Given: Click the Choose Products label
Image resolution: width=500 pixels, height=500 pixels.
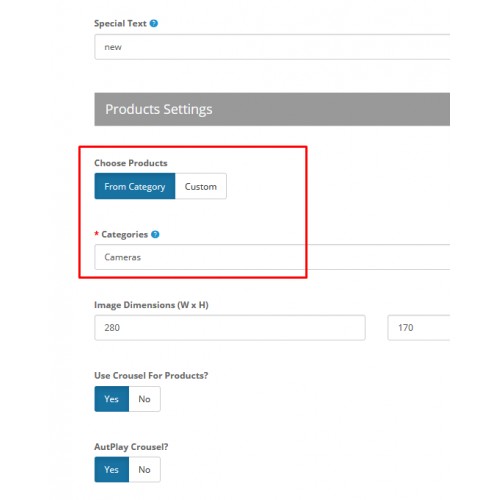Looking at the screenshot, I should 131,163.
